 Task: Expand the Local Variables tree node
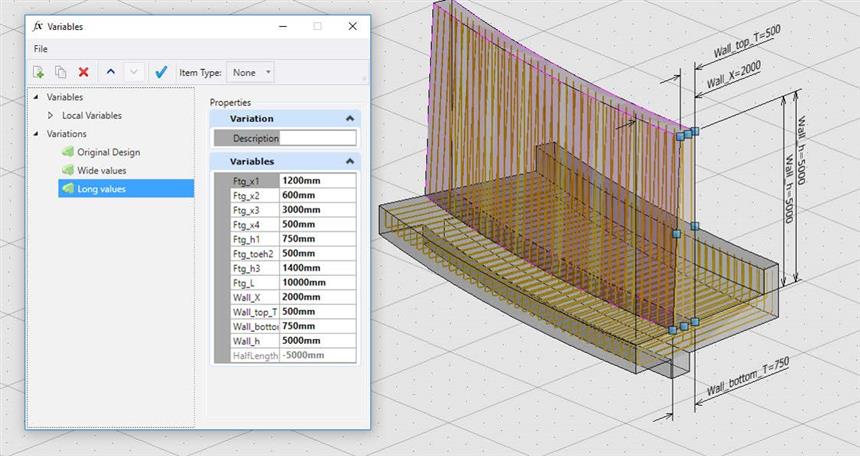[x=51, y=116]
